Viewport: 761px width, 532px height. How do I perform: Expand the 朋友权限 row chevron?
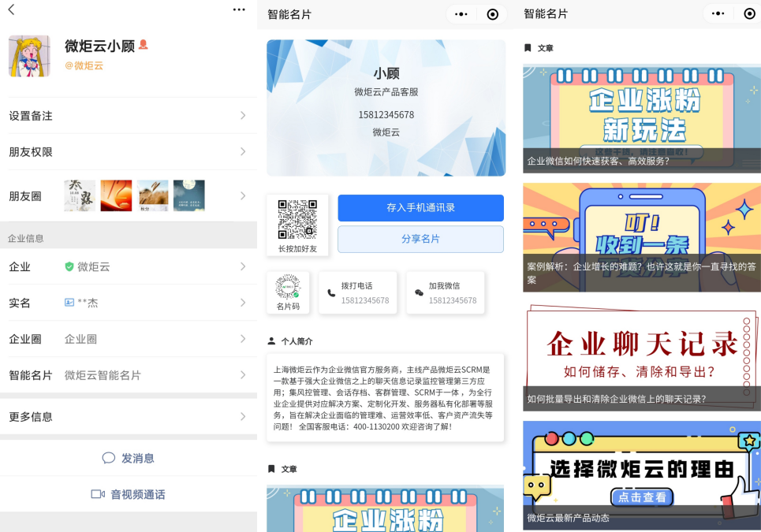point(243,152)
